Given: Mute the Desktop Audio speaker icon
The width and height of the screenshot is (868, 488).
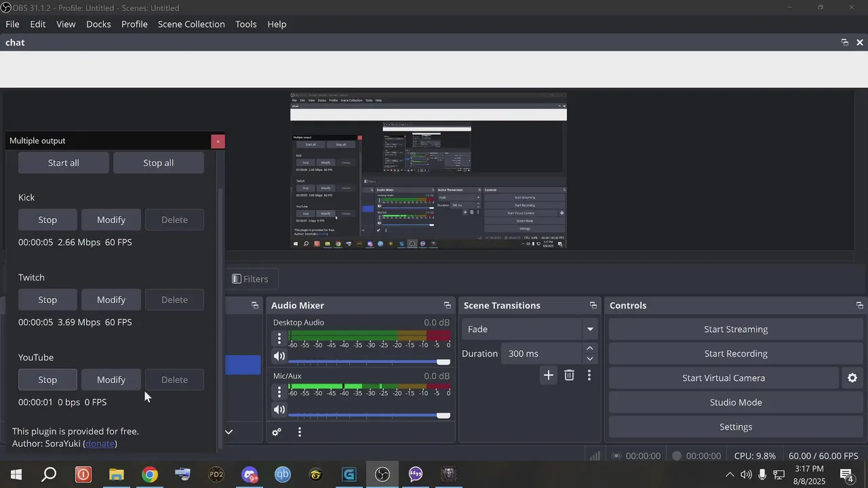Looking at the screenshot, I should [279, 356].
